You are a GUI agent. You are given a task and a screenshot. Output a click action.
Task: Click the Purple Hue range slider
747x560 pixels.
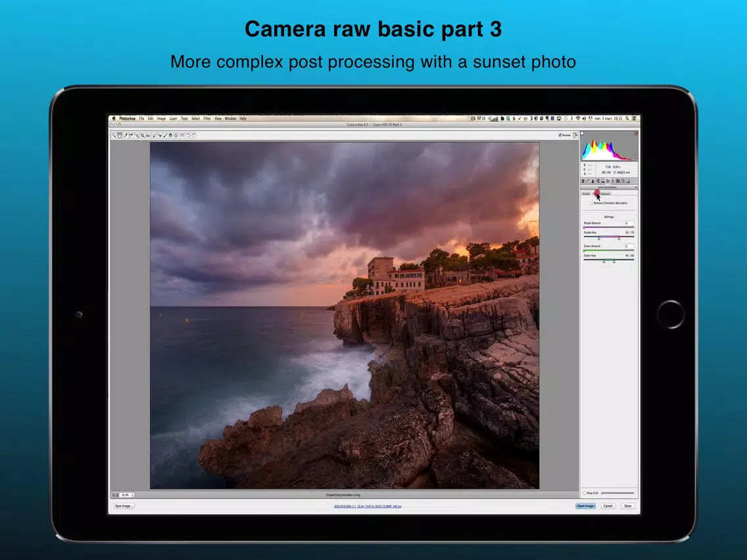pos(609,237)
